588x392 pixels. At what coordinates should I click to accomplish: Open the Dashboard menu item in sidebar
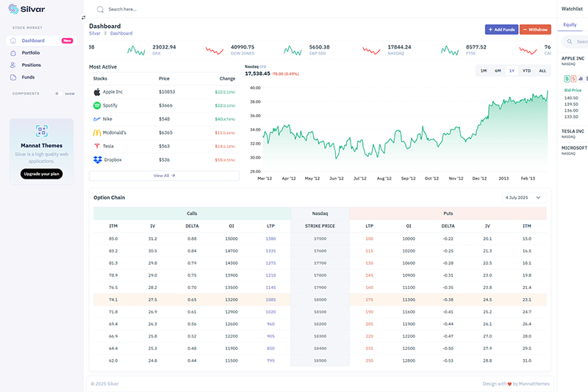[x=33, y=40]
